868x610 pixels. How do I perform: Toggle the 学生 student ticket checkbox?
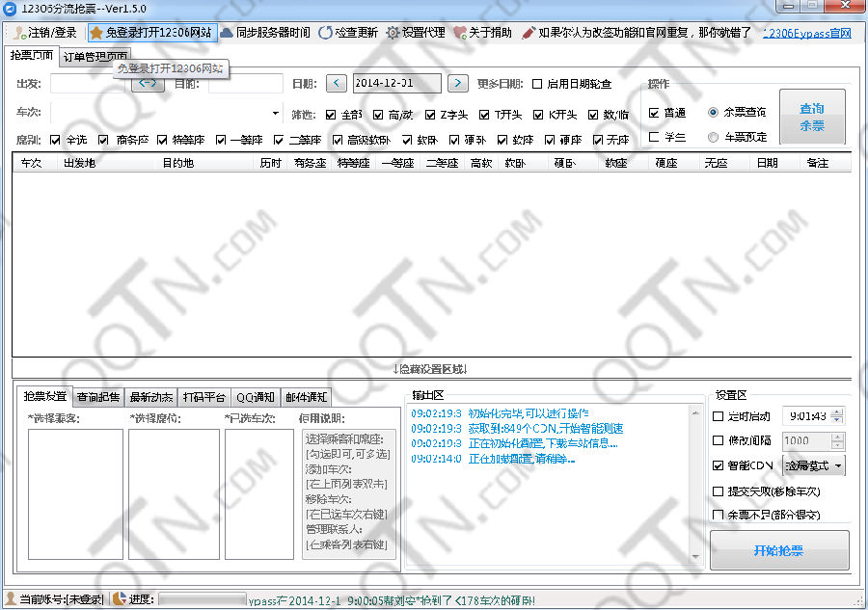click(655, 137)
